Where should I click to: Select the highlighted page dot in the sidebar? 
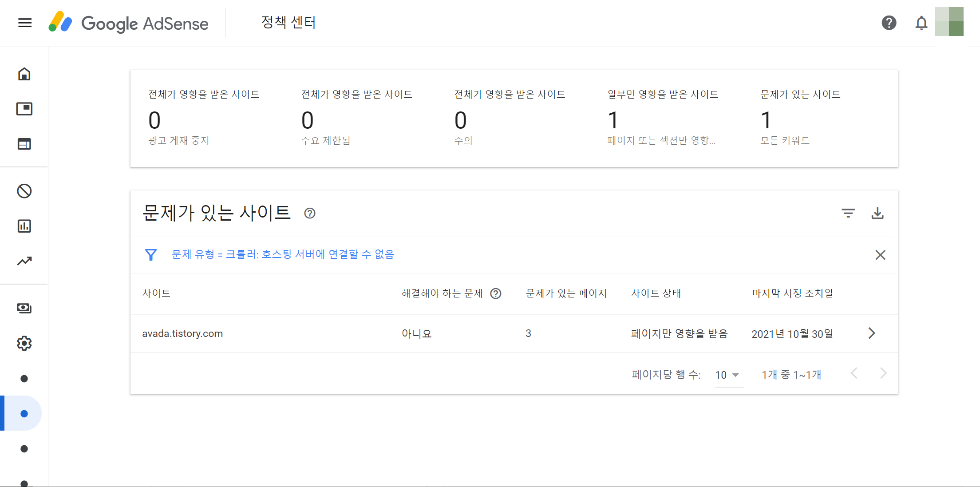(x=24, y=413)
